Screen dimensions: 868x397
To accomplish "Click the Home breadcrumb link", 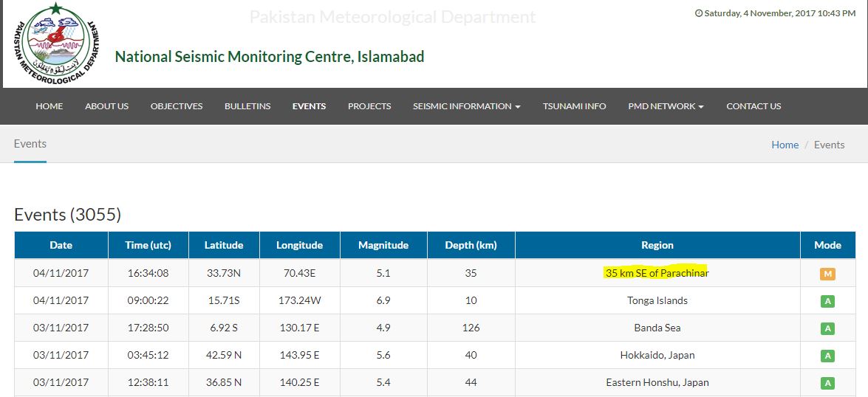I will (785, 145).
